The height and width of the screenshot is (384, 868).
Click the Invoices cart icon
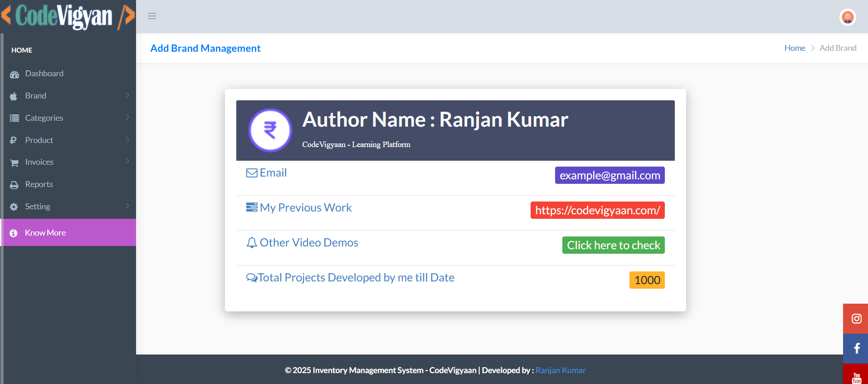point(15,162)
